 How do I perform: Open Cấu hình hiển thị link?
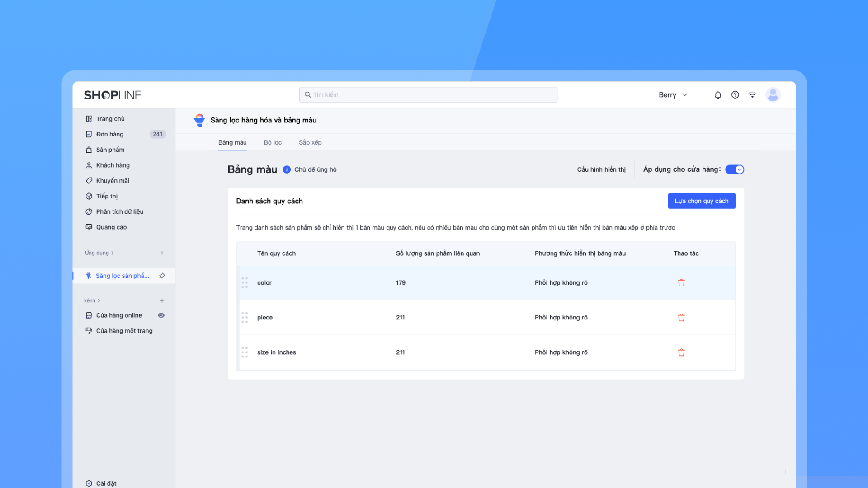(x=601, y=169)
